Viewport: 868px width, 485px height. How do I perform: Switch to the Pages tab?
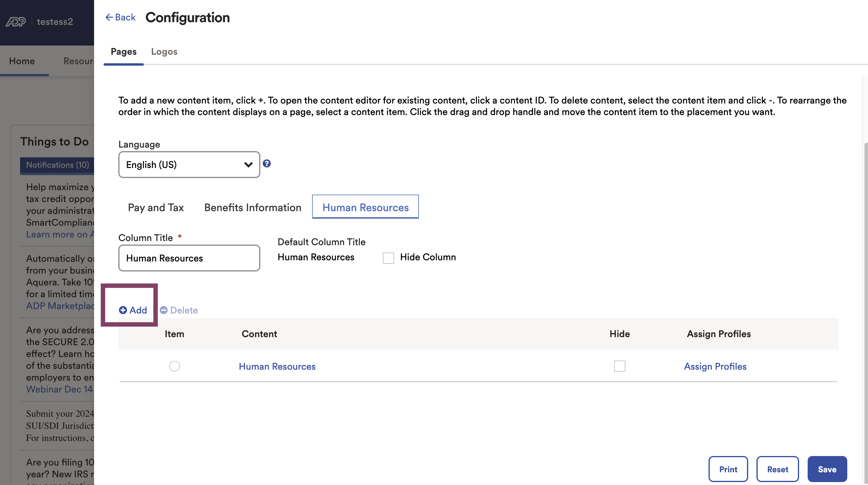coord(124,51)
